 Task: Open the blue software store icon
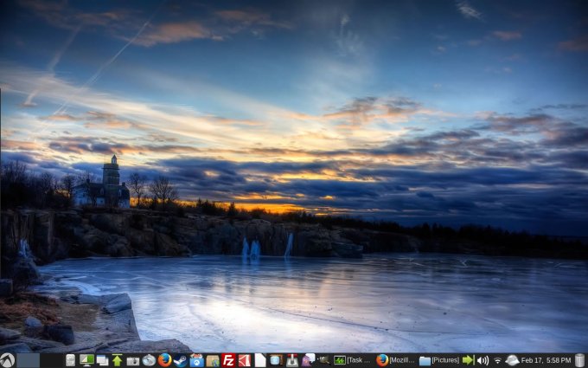click(x=196, y=360)
